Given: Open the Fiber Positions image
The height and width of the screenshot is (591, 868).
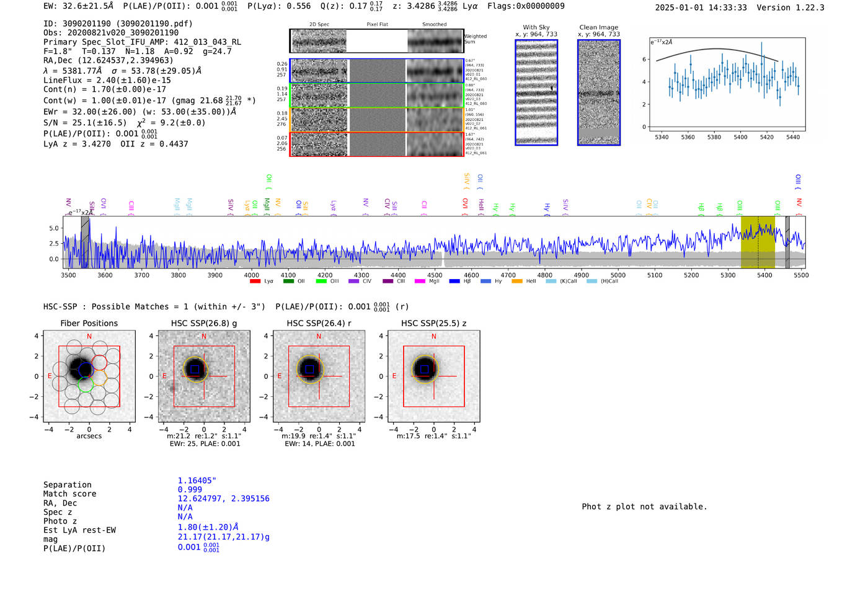Looking at the screenshot, I should pos(89,376).
